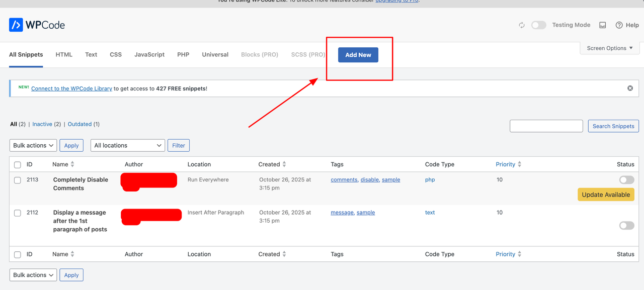The image size is (644, 290).
Task: Enable the Testing Mode switch
Action: click(539, 25)
